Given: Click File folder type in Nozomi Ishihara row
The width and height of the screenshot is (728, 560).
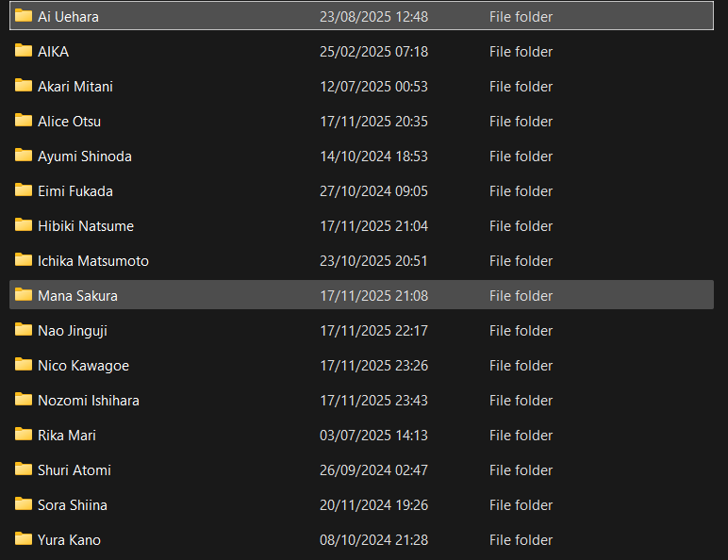Looking at the screenshot, I should (x=521, y=401).
